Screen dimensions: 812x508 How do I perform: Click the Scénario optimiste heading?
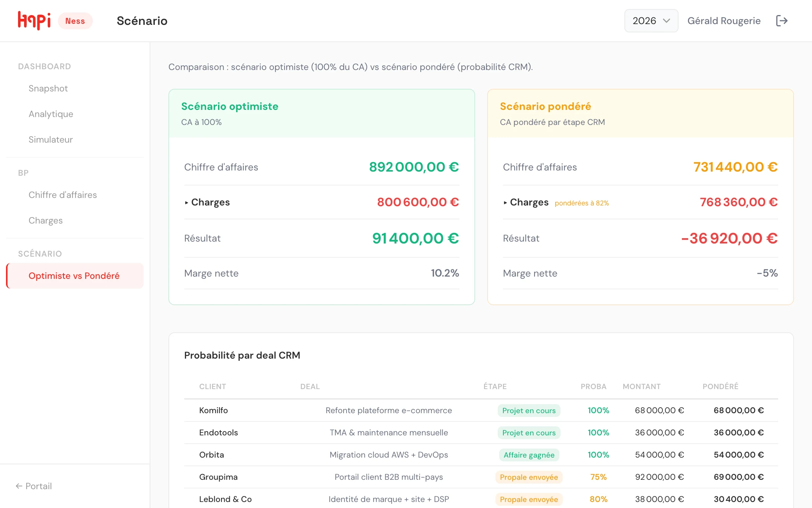pos(230,106)
